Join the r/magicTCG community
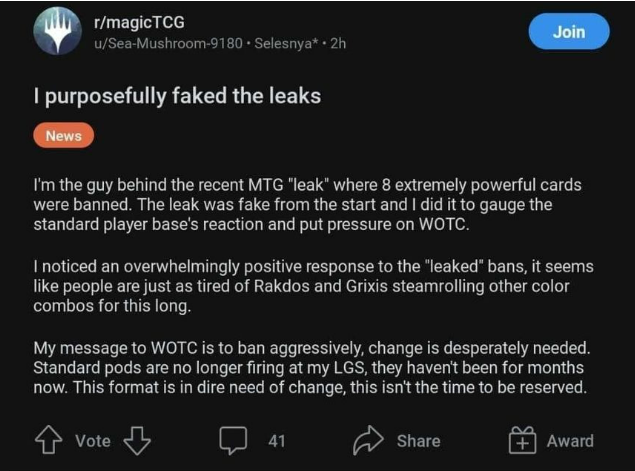Image resolution: width=635 pixels, height=471 pixels. click(x=569, y=32)
